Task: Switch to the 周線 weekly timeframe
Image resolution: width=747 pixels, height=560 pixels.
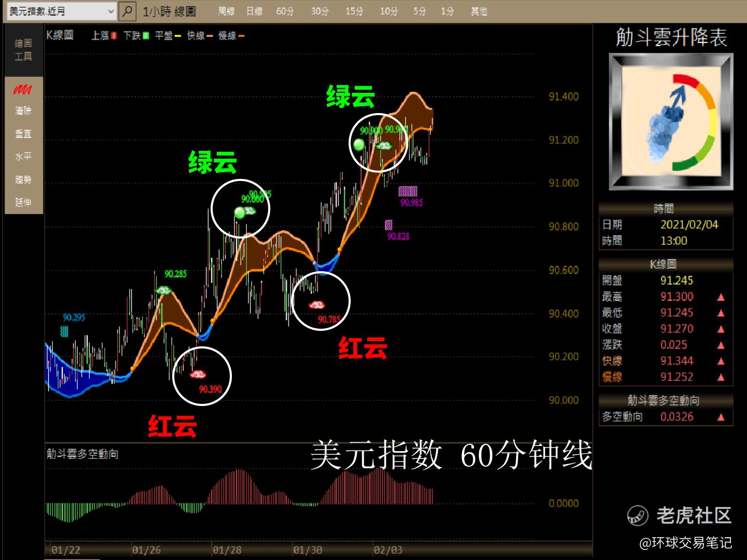Action: [x=226, y=11]
